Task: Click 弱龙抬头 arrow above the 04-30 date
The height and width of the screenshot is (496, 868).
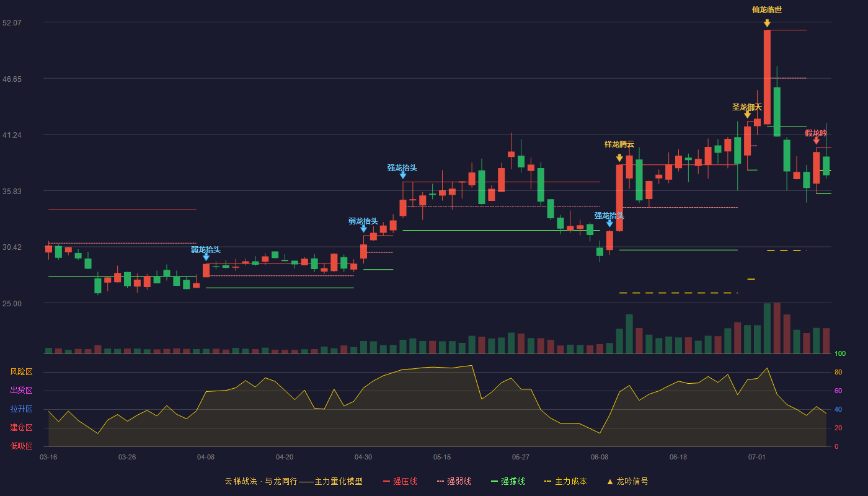Action: pos(363,229)
